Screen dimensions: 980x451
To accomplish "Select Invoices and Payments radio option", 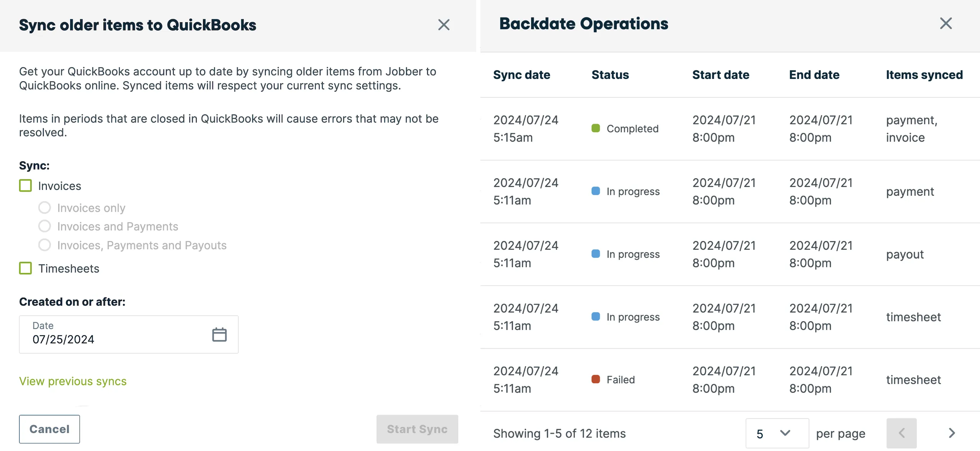I will point(44,226).
